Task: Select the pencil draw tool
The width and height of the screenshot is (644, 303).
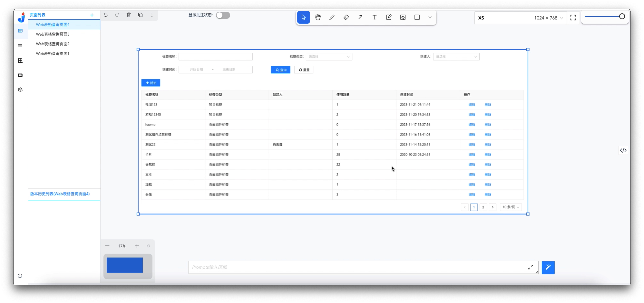Action: 332,17
